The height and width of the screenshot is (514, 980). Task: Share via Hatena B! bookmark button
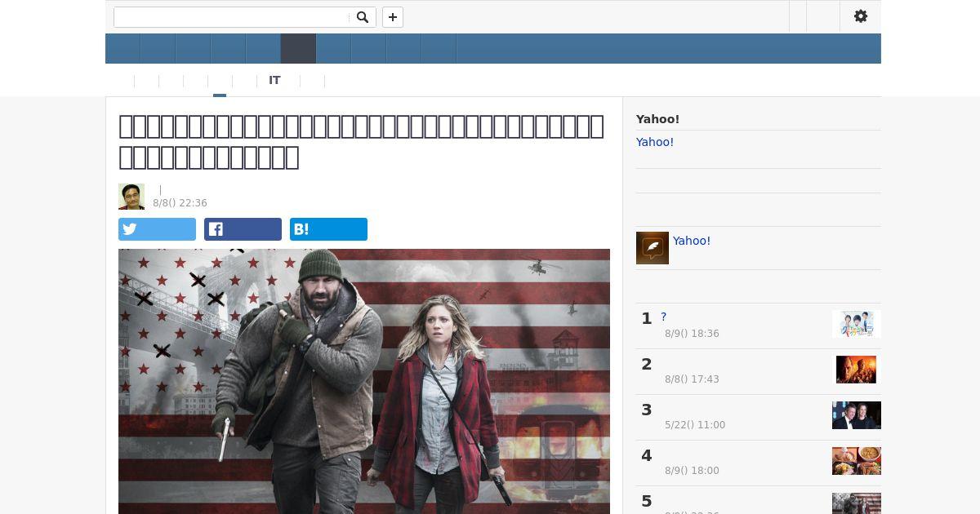pyautogui.click(x=328, y=229)
